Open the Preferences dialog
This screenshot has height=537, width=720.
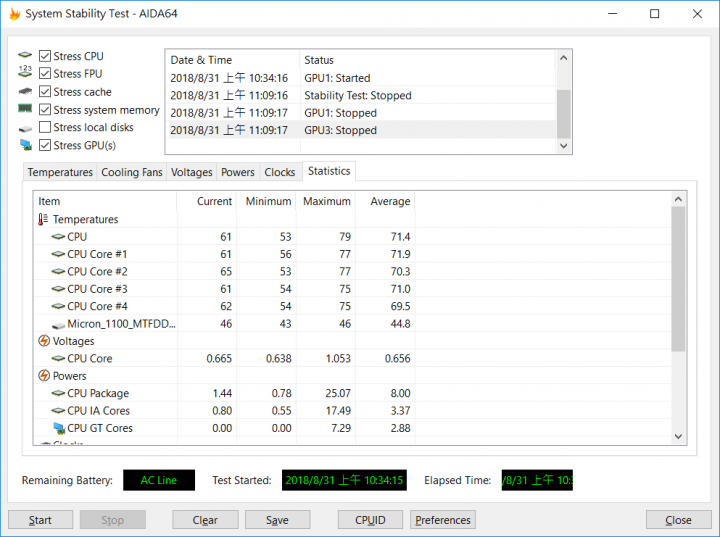[443, 520]
